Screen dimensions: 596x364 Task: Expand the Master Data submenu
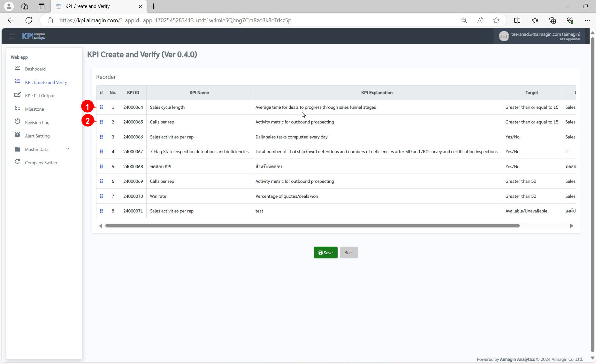(67, 149)
